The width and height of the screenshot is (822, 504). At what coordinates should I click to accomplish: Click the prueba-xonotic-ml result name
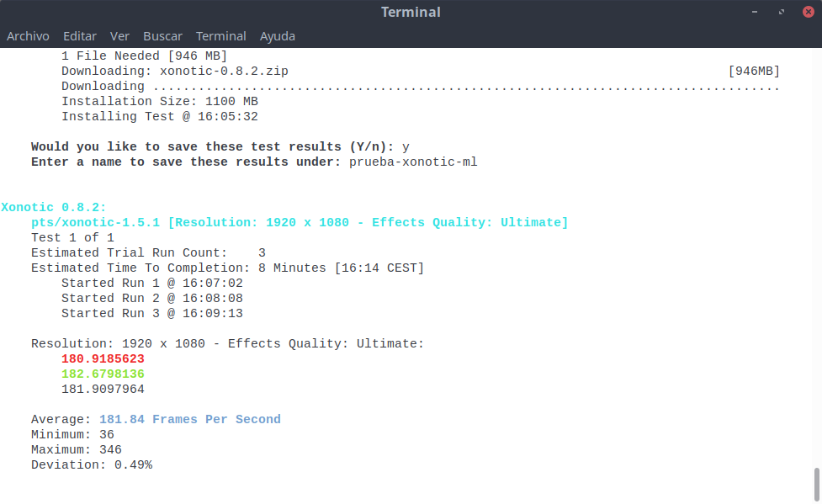(413, 162)
